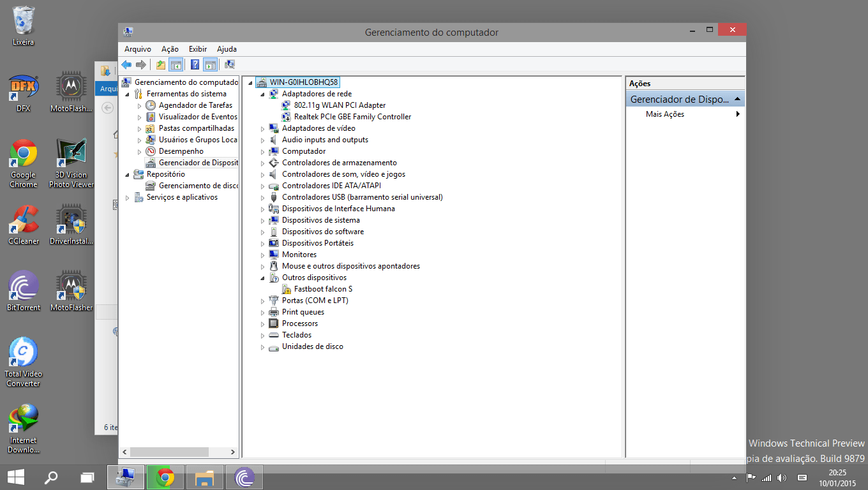Click the Controladores de armazenamento icon

[274, 163]
